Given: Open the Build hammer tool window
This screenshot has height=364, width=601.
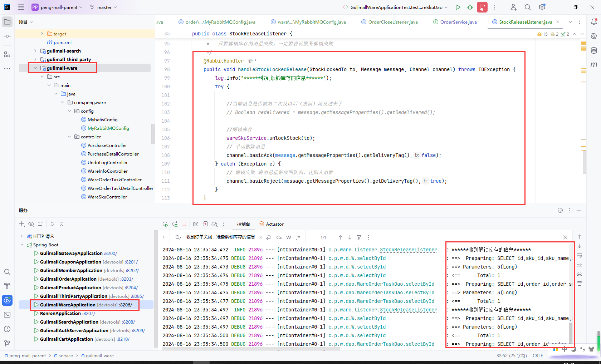Looking at the screenshot, I should 7,286.
